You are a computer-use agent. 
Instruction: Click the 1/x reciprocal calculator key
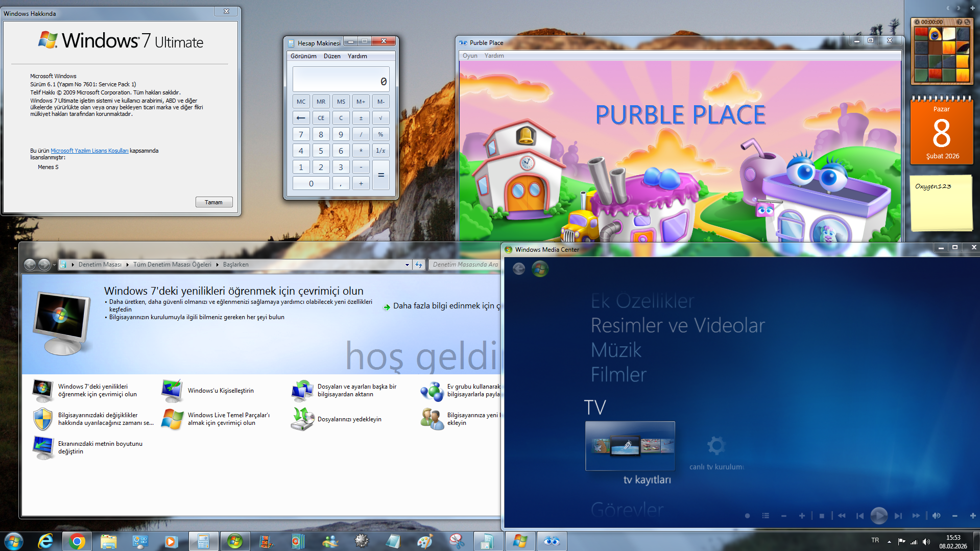click(381, 151)
